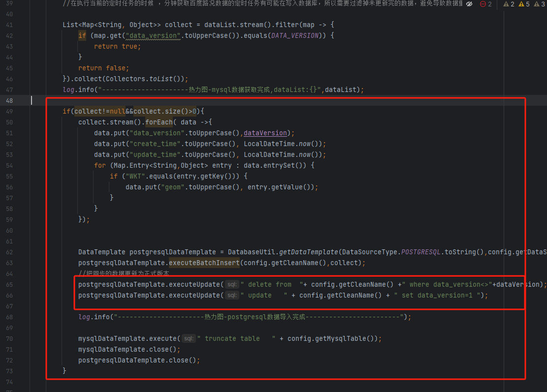Click gutter line number 65
The width and height of the screenshot is (547, 392).
[9, 284]
